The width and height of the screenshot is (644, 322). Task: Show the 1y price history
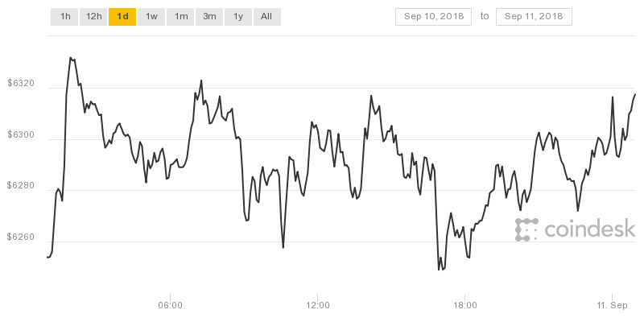point(238,17)
